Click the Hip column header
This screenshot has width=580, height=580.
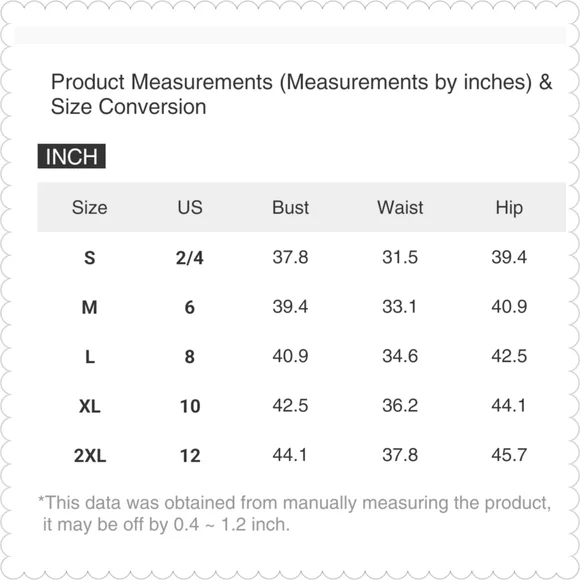click(509, 208)
